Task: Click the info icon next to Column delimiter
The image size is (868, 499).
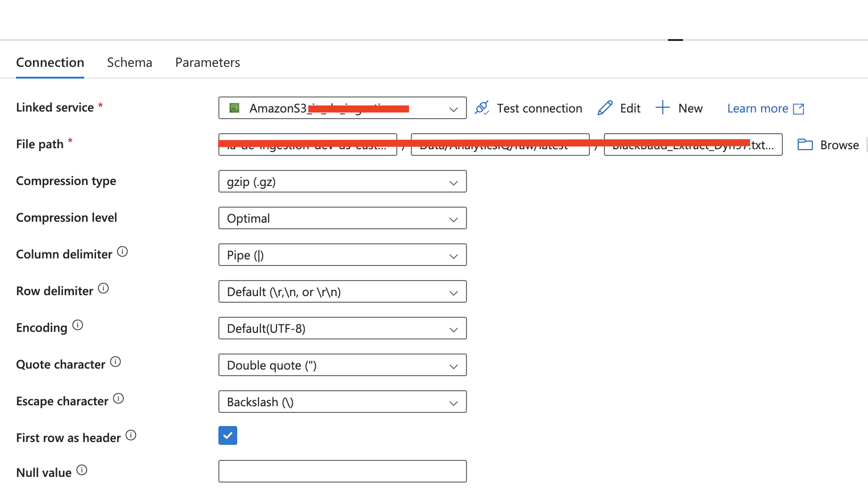Action: click(122, 251)
